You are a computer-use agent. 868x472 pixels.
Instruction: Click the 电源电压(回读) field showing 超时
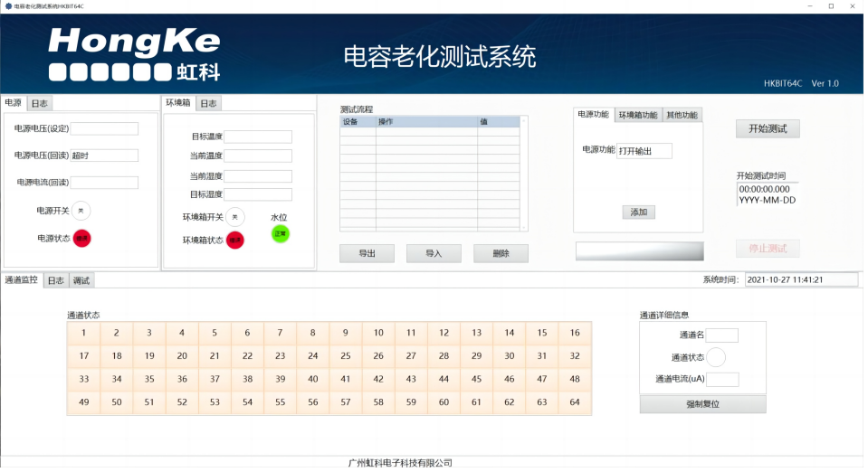point(104,156)
